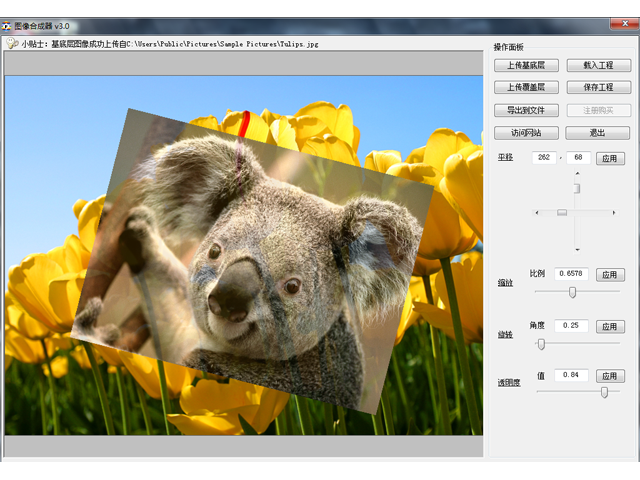Export the composite with 导出到文件
This screenshot has width=640, height=480.
point(526,111)
